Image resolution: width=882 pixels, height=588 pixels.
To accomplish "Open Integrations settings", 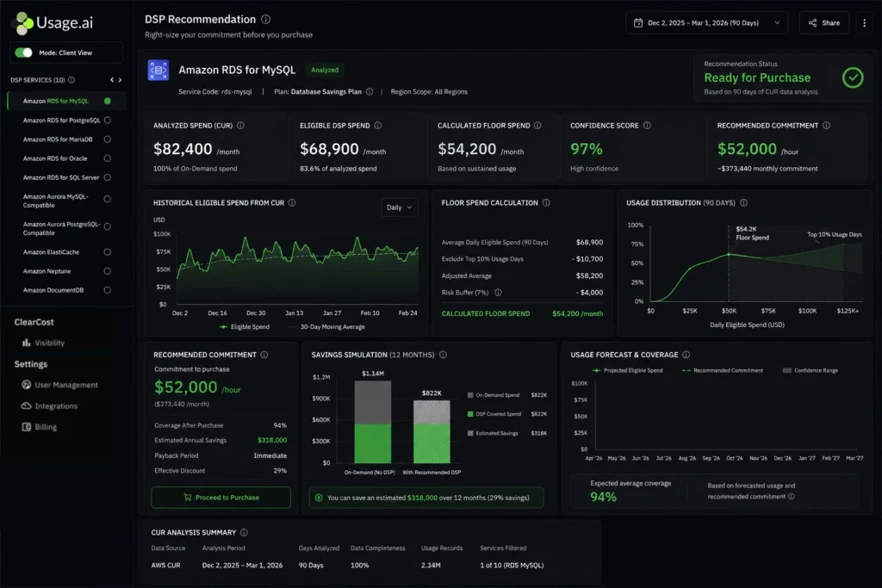I will (x=49, y=405).
